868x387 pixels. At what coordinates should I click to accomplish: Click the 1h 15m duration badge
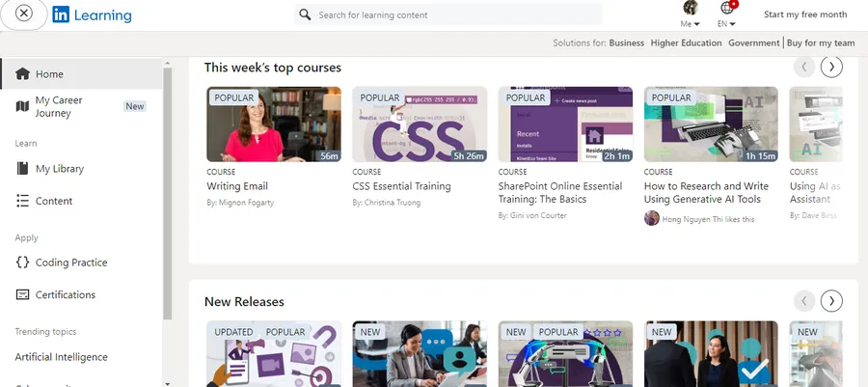point(760,156)
